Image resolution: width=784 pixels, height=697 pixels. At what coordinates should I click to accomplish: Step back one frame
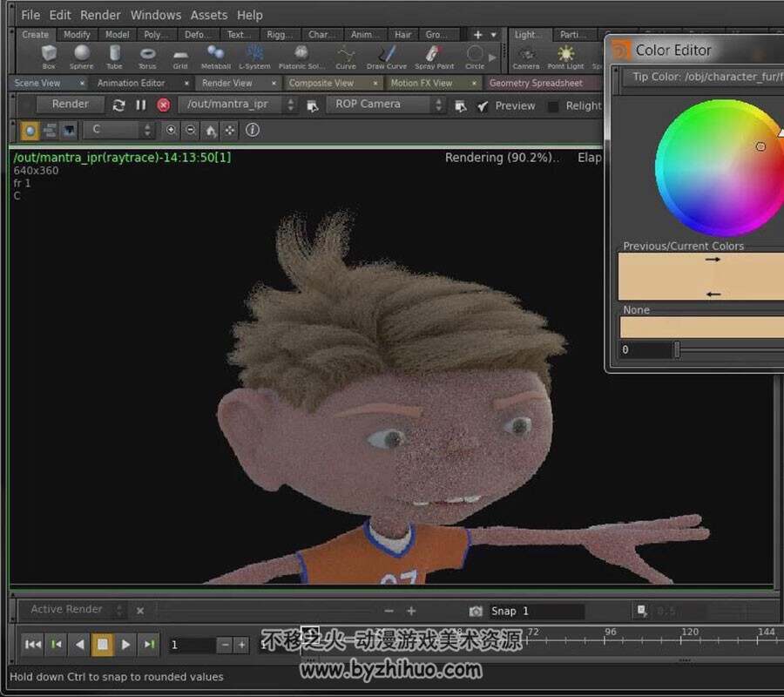[x=57, y=645]
